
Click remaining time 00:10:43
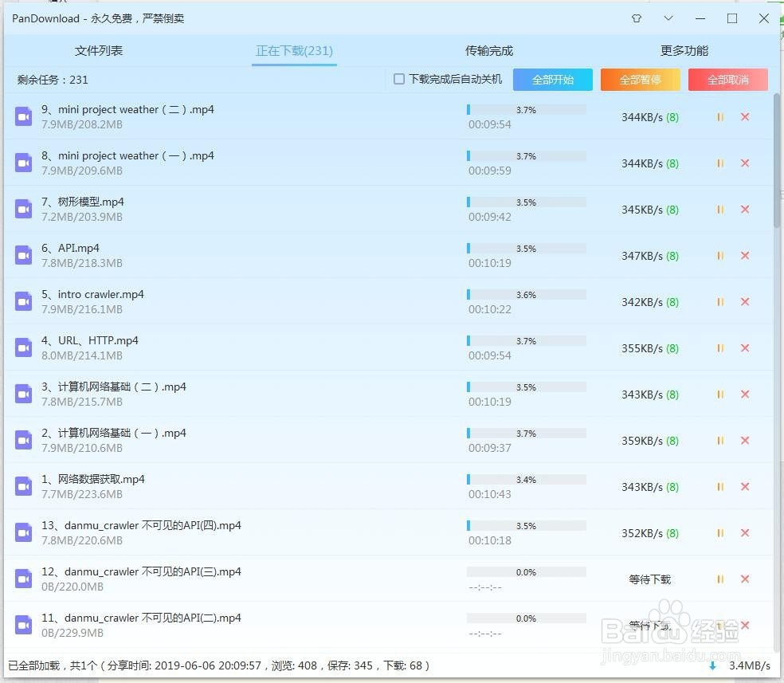pyautogui.click(x=489, y=494)
